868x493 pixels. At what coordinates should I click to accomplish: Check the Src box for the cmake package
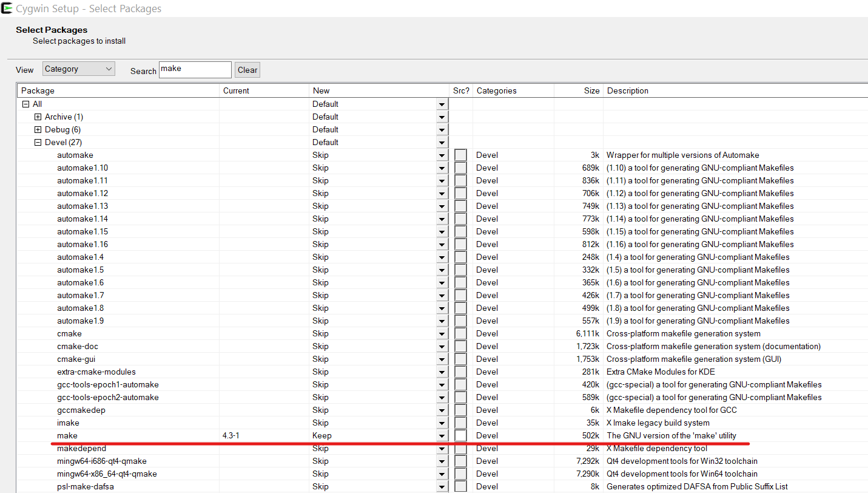click(x=460, y=334)
